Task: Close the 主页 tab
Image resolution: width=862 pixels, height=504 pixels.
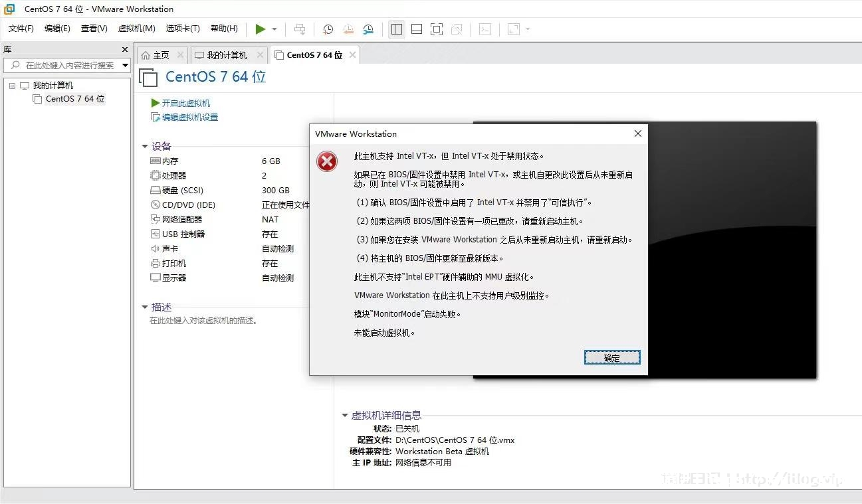Action: point(179,55)
